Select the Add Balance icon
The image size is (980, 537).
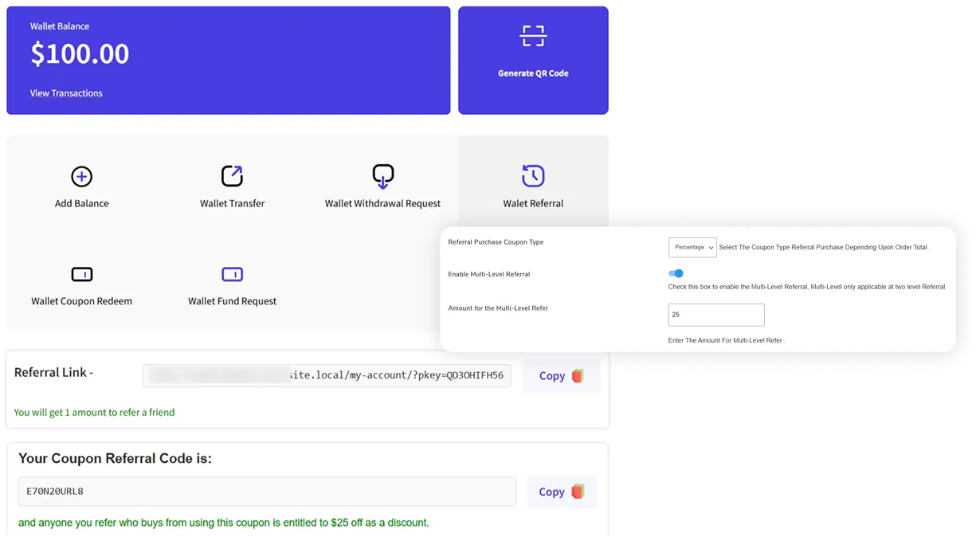(81, 176)
